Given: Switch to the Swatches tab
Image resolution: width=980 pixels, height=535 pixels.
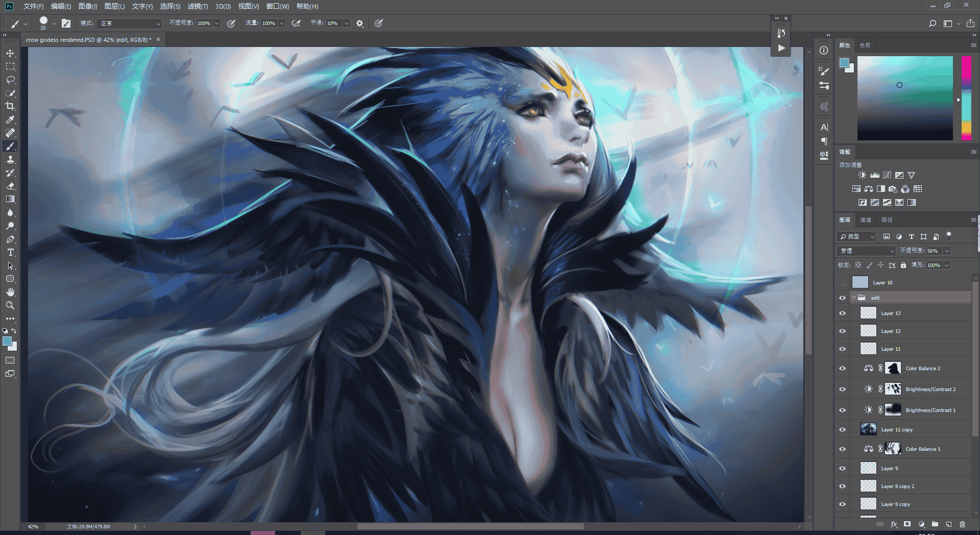Looking at the screenshot, I should point(865,45).
